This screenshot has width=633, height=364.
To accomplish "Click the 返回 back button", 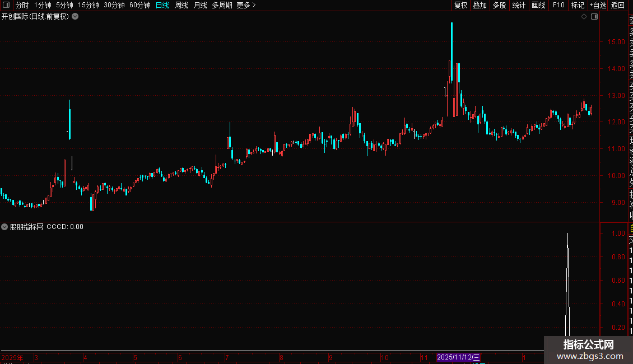I will tap(618, 5).
